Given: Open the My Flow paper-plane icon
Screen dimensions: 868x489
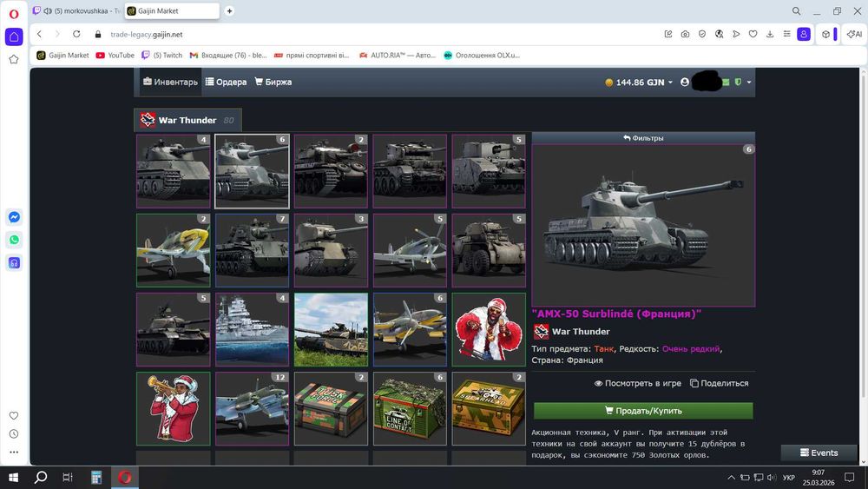Looking at the screenshot, I should pos(736,35).
